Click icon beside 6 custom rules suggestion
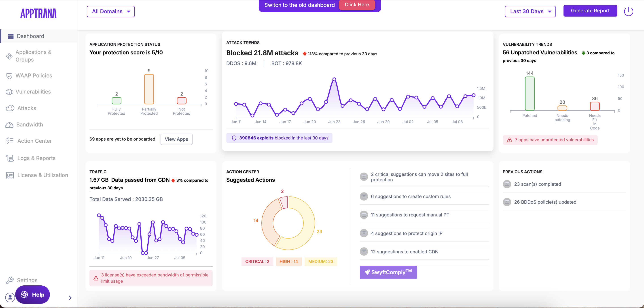Image resolution: width=644 pixels, height=308 pixels. (x=364, y=197)
